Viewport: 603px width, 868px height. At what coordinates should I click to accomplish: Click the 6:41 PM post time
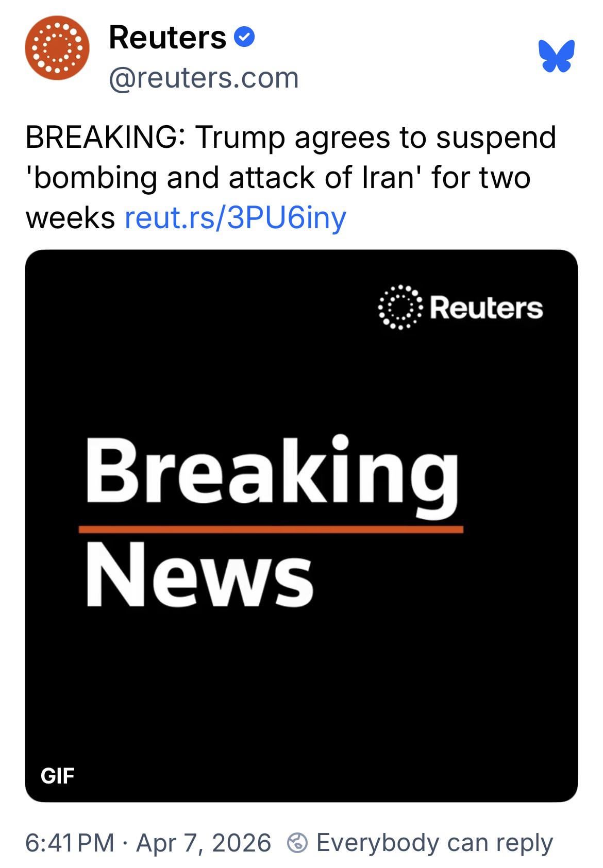pyautogui.click(x=70, y=843)
